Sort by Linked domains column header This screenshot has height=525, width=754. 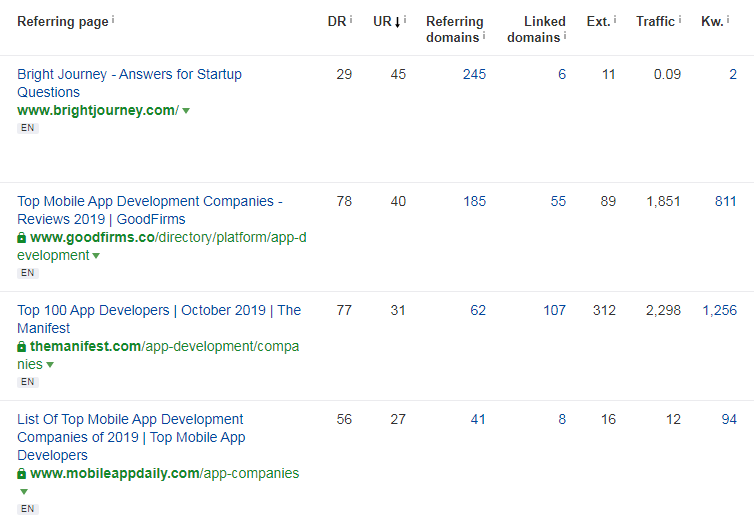click(536, 29)
